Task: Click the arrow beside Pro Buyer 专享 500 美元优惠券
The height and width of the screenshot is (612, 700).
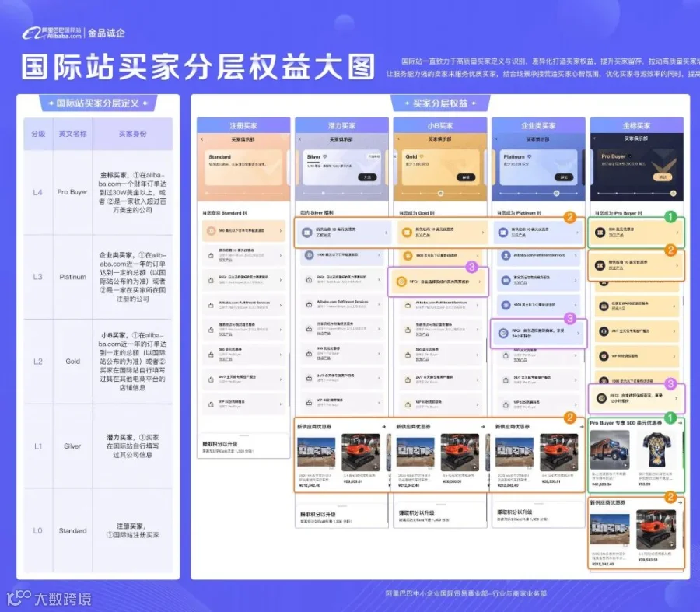Action: point(680,423)
